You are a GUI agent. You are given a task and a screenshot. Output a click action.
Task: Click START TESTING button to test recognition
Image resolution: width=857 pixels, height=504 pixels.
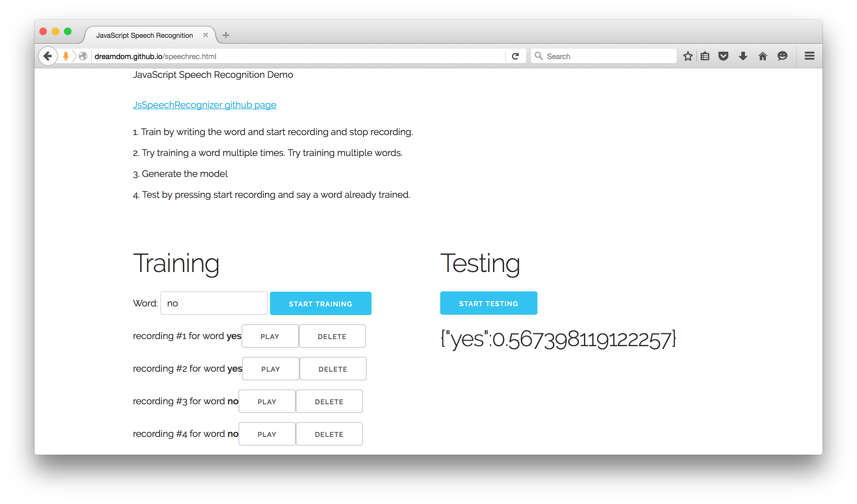tap(489, 303)
